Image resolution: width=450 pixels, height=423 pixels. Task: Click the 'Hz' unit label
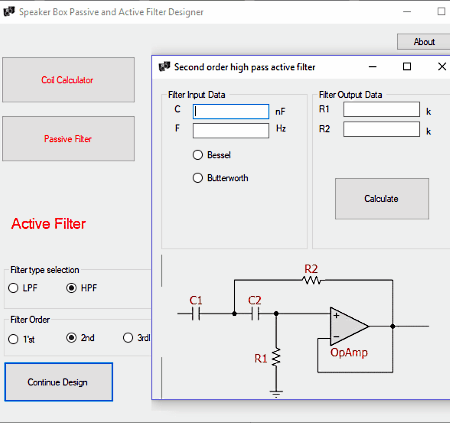click(281, 129)
